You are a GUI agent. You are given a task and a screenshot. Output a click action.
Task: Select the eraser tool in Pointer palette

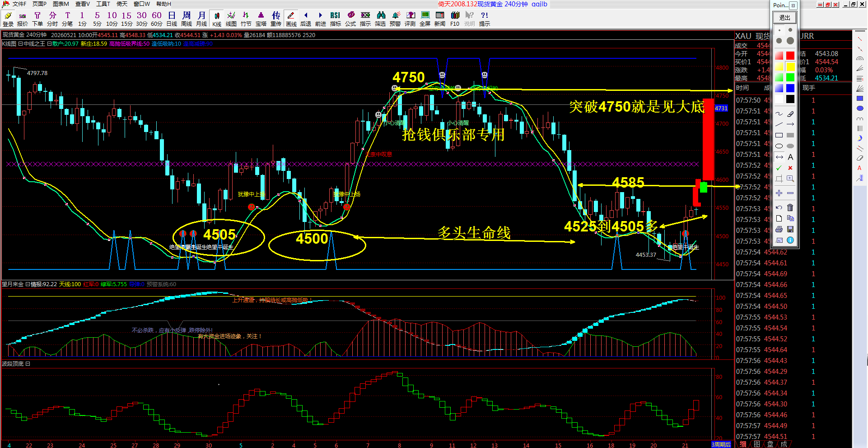click(790, 114)
